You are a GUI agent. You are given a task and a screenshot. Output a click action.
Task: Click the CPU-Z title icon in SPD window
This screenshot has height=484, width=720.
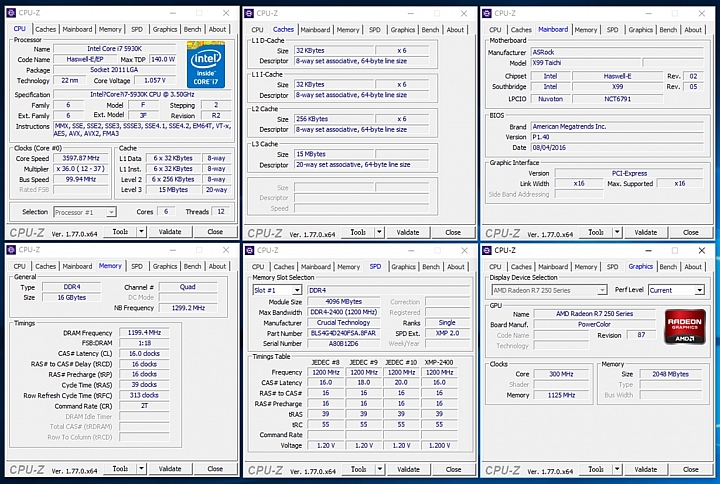250,250
